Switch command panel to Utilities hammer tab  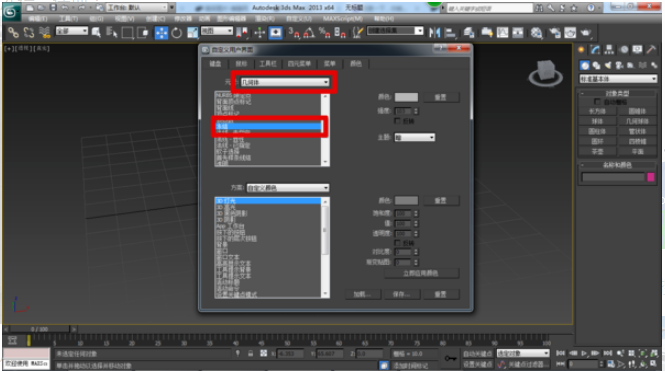tap(651, 50)
